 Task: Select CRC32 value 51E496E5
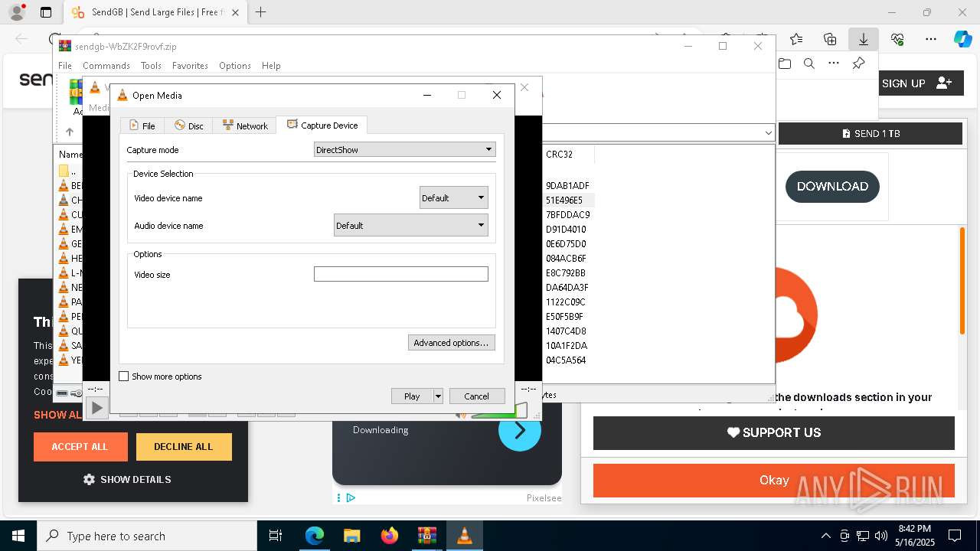click(x=564, y=200)
